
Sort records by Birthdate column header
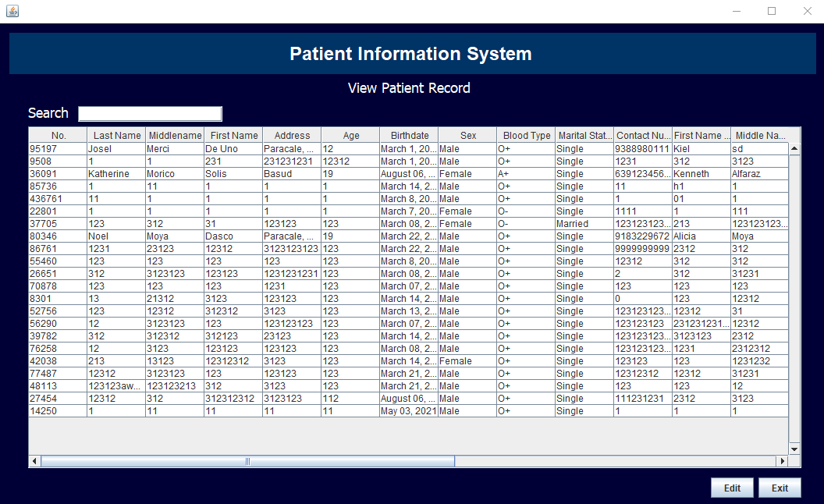coord(409,134)
